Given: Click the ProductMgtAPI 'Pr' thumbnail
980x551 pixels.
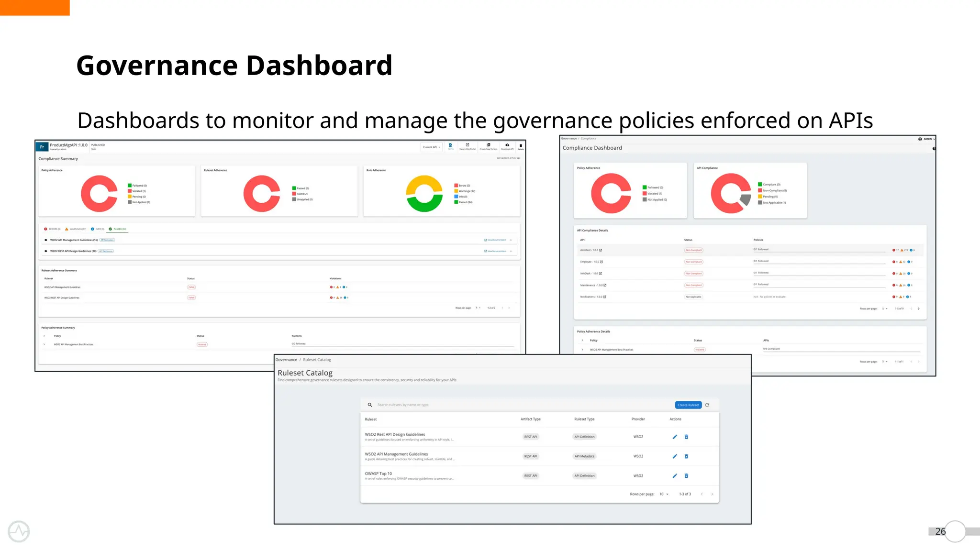Looking at the screenshot, I should [x=42, y=147].
